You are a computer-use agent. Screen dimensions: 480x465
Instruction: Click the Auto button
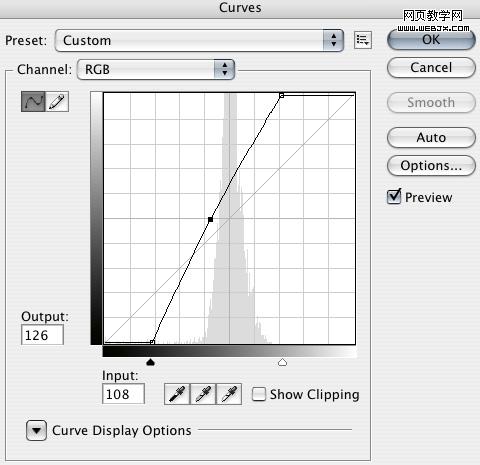pos(431,137)
